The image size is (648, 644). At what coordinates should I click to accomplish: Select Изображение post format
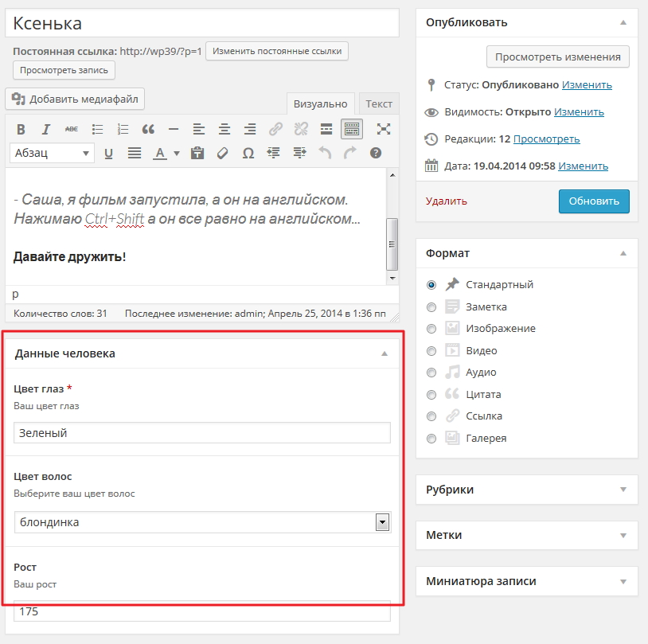pyautogui.click(x=431, y=329)
